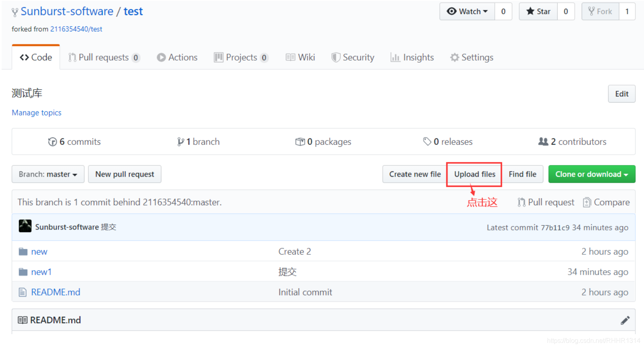Image resolution: width=644 pixels, height=348 pixels.
Task: Click the releases tag icon
Action: tap(427, 142)
